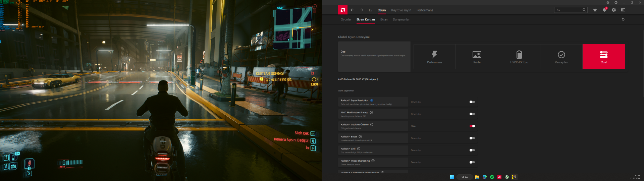Screen dimensions: 644x181
Task: Click the AMD logo home icon
Action: point(342,10)
